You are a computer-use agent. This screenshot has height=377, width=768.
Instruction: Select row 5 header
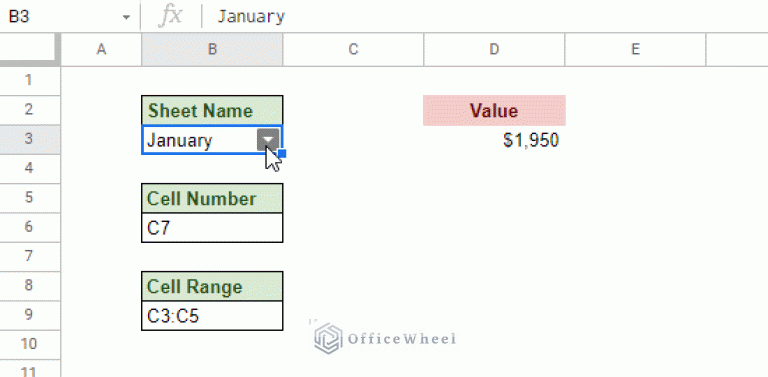point(30,198)
